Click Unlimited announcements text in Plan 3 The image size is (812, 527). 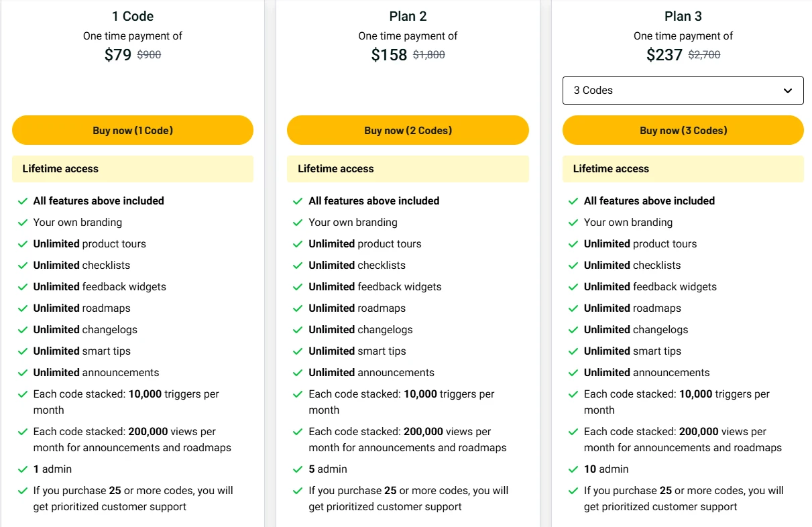(647, 372)
